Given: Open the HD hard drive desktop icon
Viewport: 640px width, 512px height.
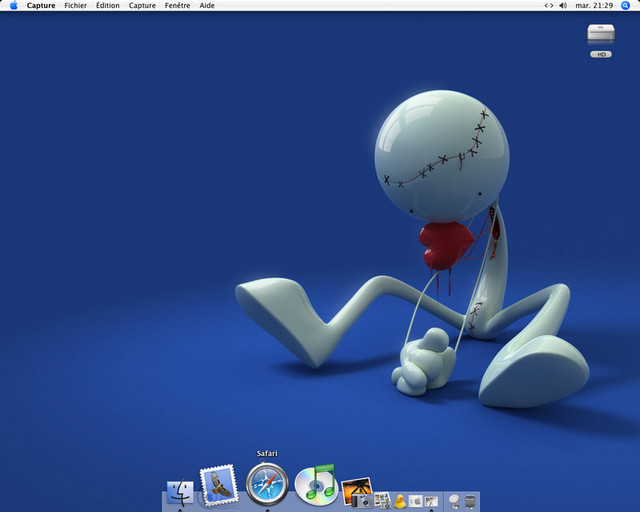Looking at the screenshot, I should coord(601,33).
